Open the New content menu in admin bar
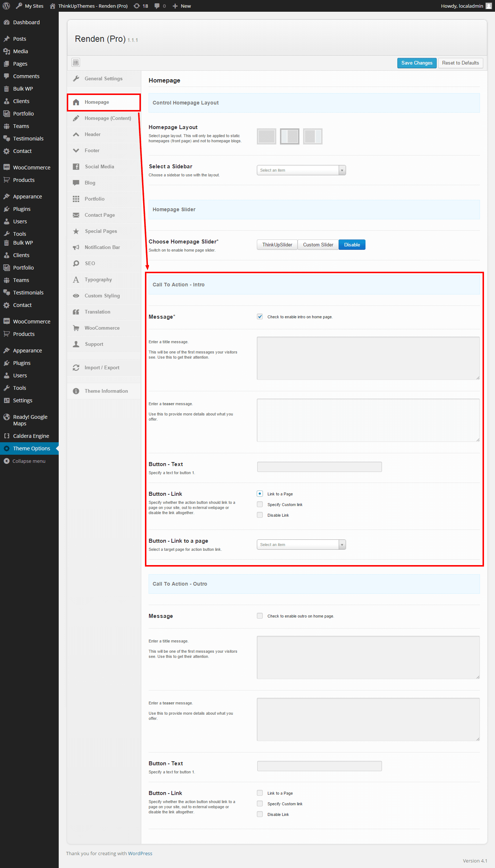Viewport: 495px width, 868px height. [182, 6]
